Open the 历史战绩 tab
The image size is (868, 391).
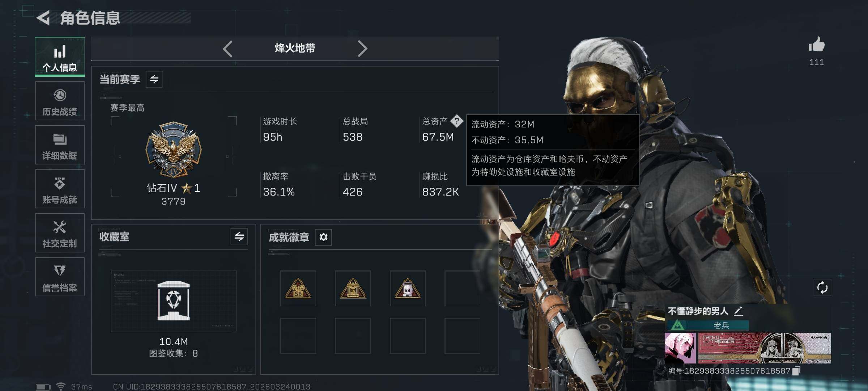tap(60, 101)
